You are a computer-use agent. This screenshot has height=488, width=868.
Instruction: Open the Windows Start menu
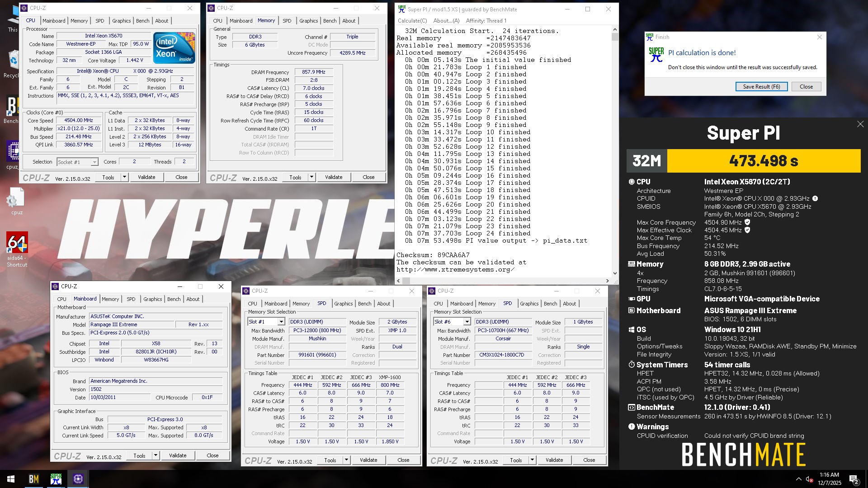pyautogui.click(x=11, y=479)
